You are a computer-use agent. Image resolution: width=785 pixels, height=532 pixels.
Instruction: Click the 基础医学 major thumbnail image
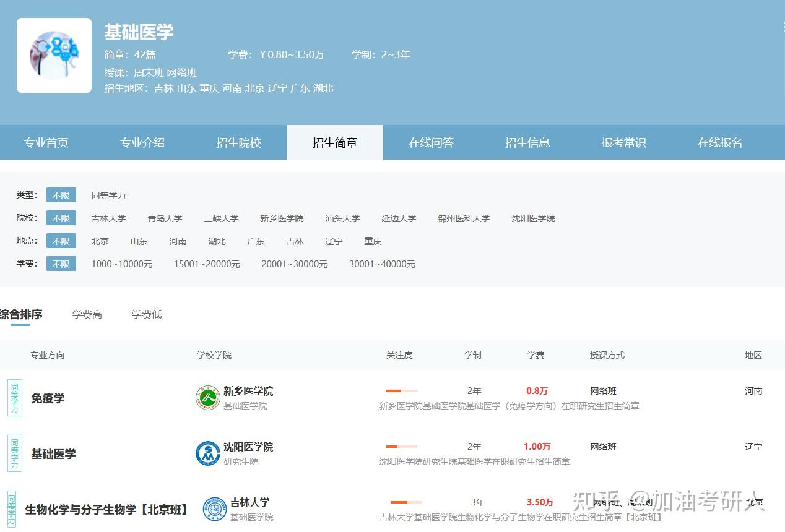click(x=54, y=55)
